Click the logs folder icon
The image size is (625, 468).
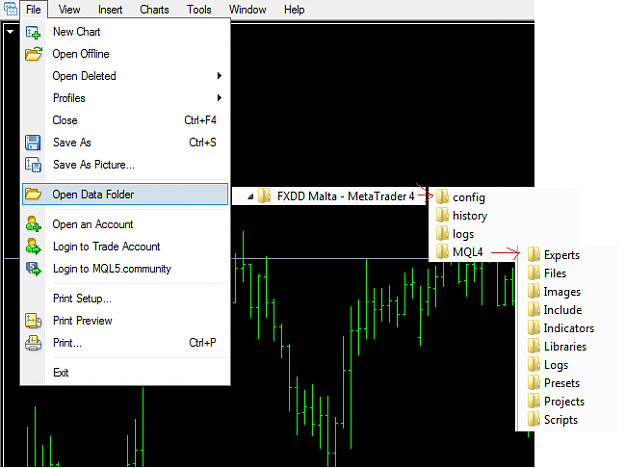442,233
